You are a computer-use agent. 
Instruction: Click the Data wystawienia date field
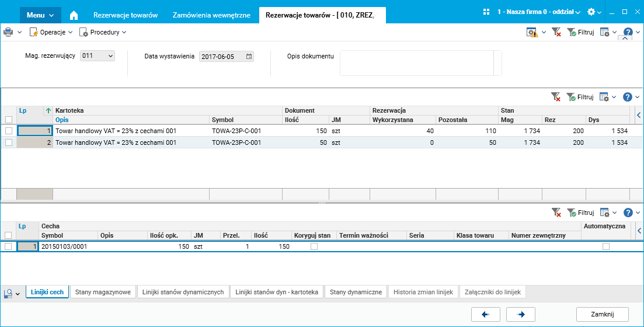pyautogui.click(x=227, y=57)
